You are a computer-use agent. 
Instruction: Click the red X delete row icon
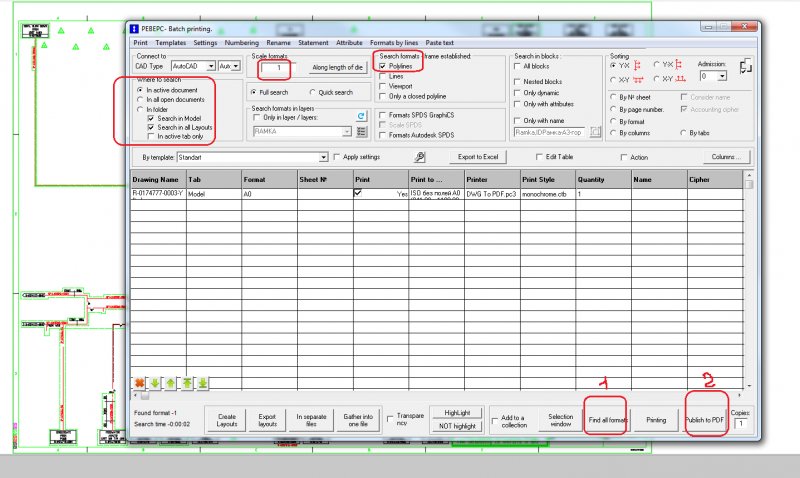[x=139, y=383]
